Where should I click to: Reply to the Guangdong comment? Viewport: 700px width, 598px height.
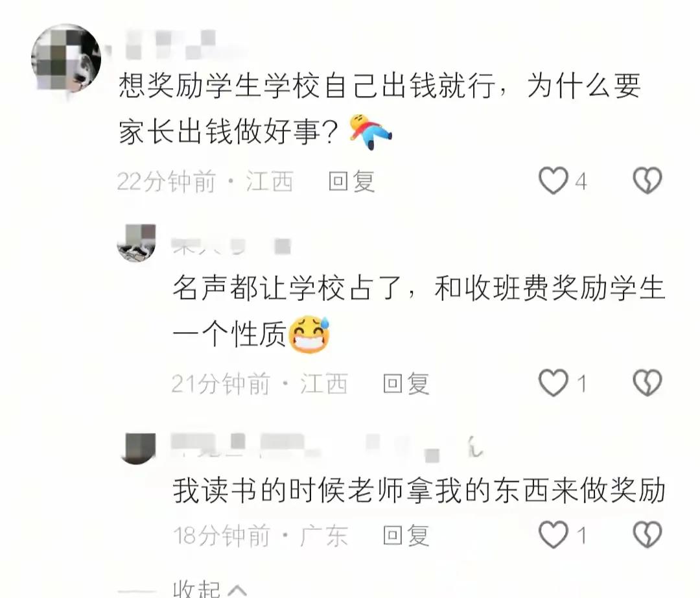click(x=406, y=535)
